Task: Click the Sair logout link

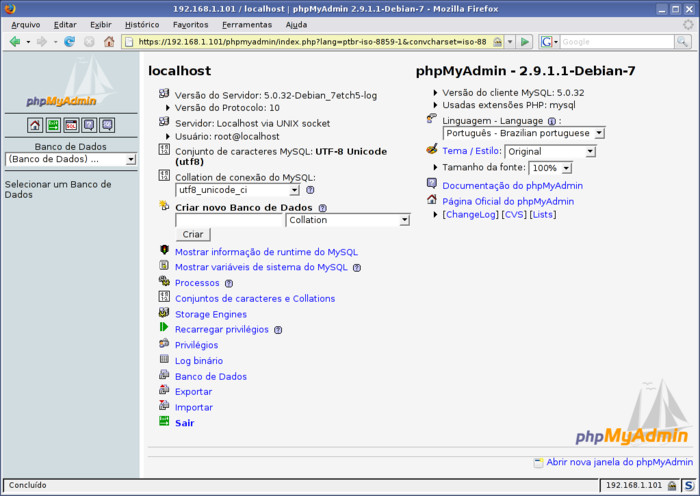Action: [x=185, y=423]
